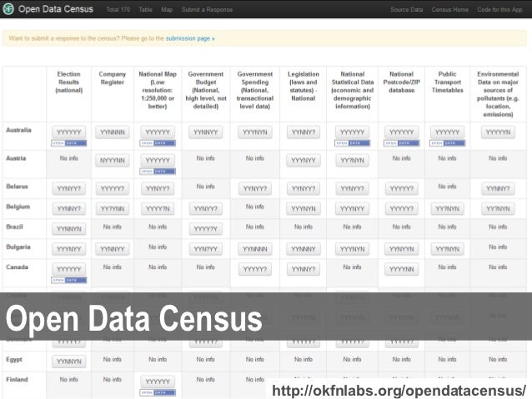Open Brazil's Election Results score button
This screenshot has height=399, width=532.
(69, 229)
